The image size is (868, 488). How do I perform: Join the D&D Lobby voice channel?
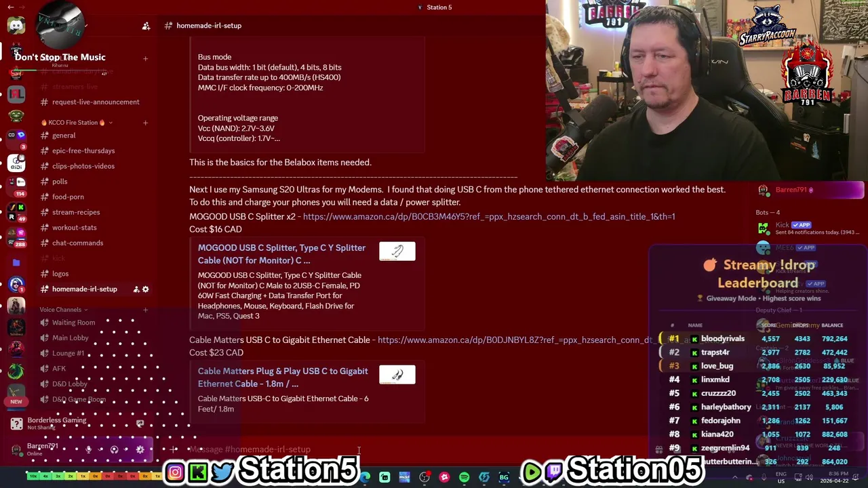(x=94, y=384)
